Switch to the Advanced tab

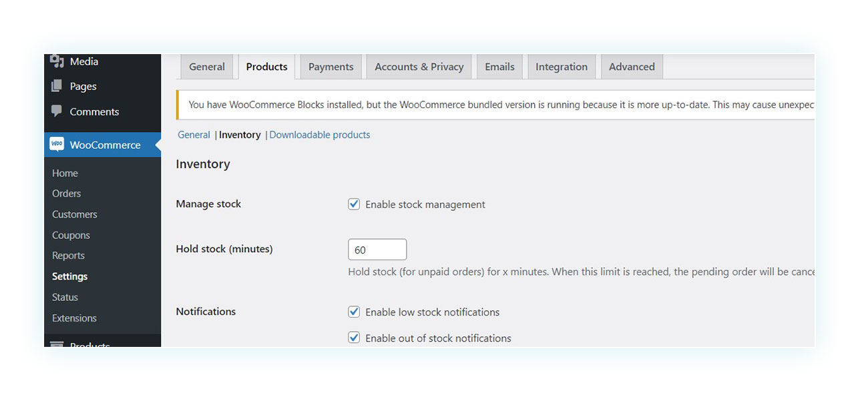(632, 67)
